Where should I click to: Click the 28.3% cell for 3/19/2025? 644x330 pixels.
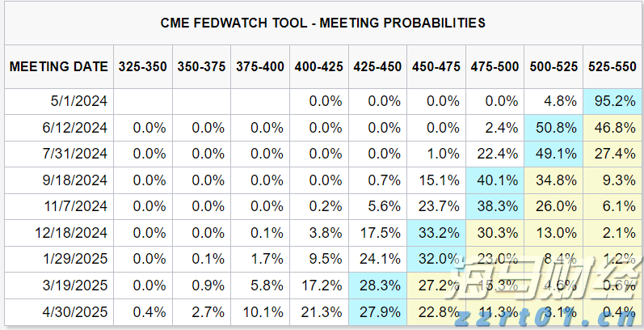click(x=377, y=283)
